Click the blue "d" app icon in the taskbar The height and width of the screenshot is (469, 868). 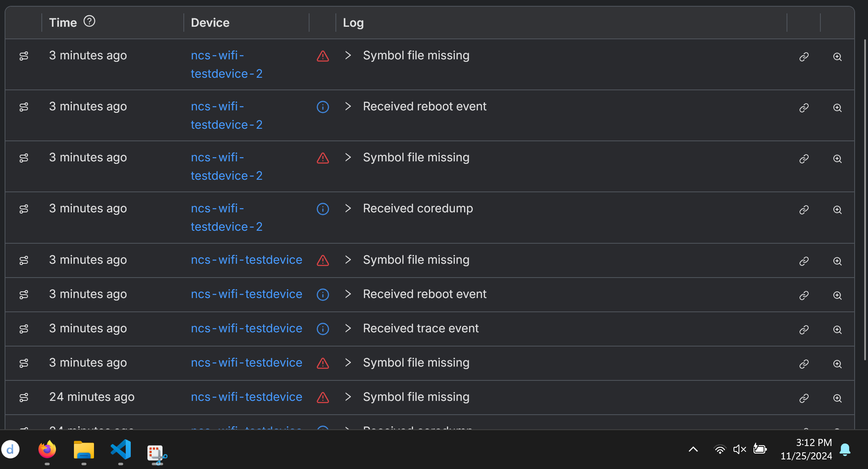click(10, 450)
